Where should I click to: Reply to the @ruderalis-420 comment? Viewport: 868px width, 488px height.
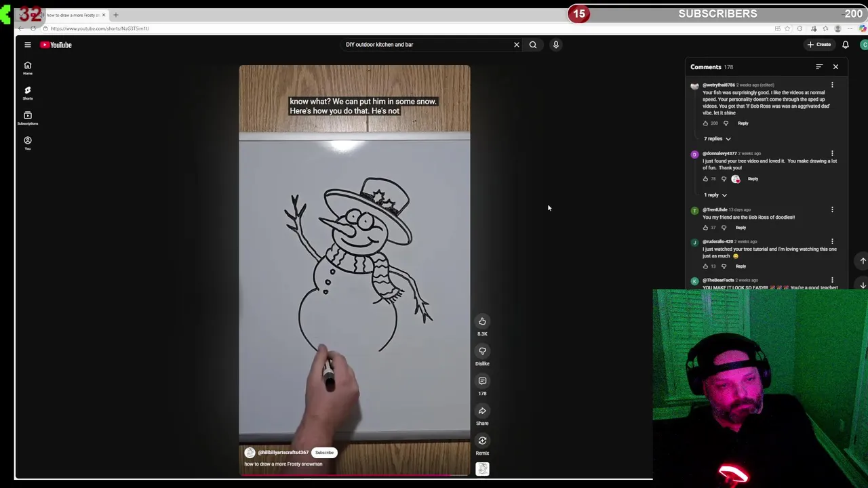click(741, 266)
